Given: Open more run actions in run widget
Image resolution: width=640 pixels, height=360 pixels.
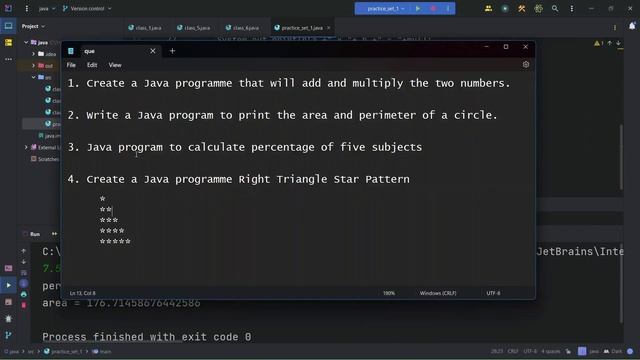Looking at the screenshot, I should pyautogui.click(x=448, y=8).
